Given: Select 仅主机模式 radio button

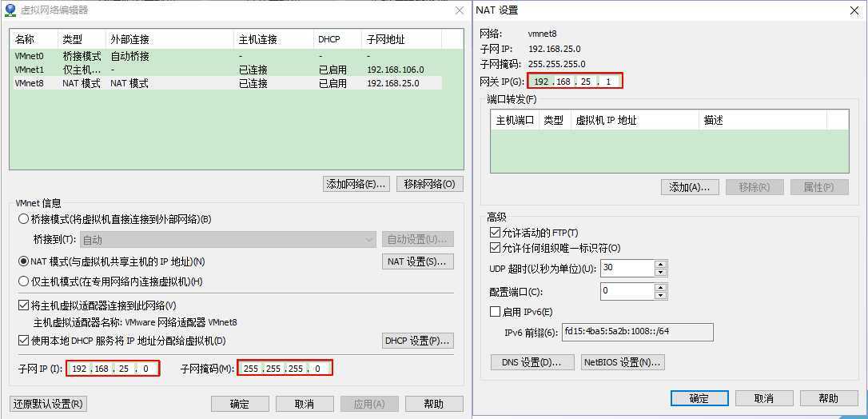Looking at the screenshot, I should (x=23, y=281).
